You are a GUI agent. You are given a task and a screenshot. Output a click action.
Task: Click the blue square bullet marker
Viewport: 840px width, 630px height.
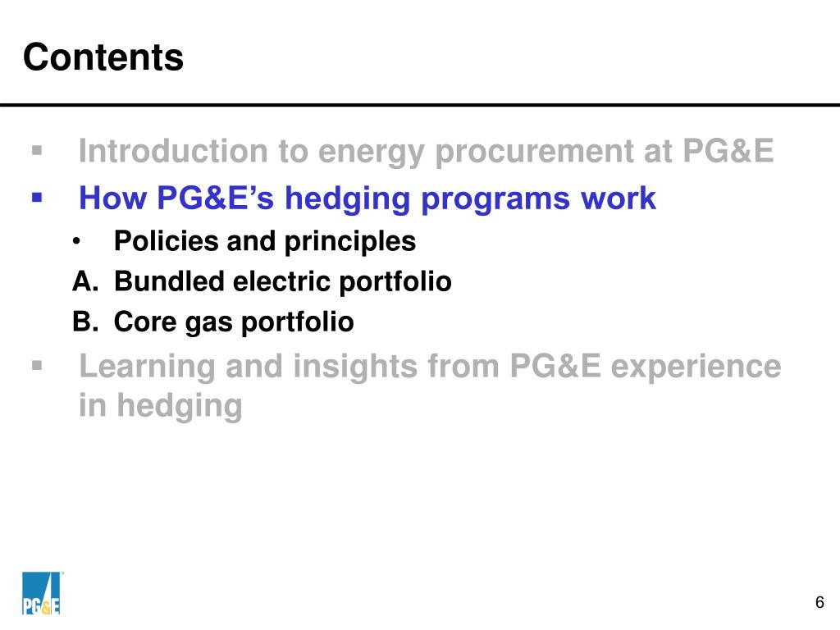[37, 198]
